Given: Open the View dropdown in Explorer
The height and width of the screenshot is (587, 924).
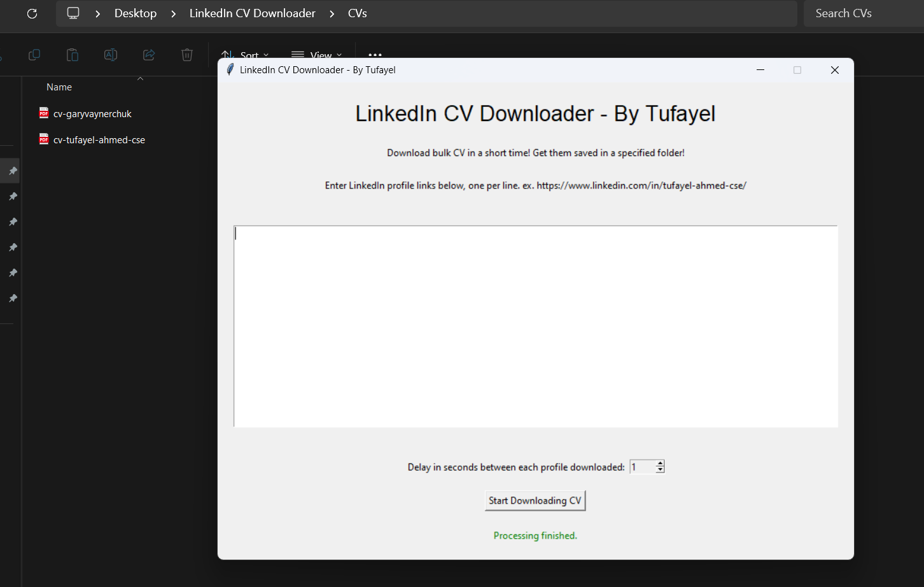Looking at the screenshot, I should tap(317, 55).
